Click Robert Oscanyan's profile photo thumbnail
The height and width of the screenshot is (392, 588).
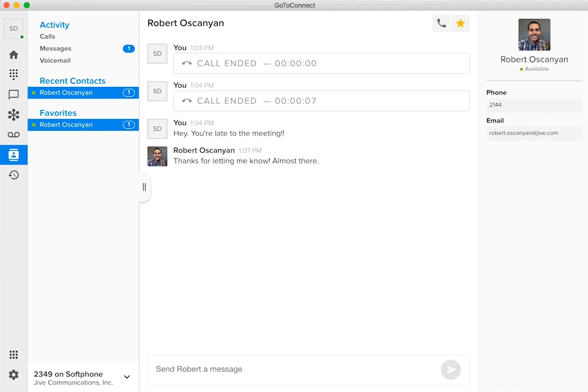pos(534,34)
